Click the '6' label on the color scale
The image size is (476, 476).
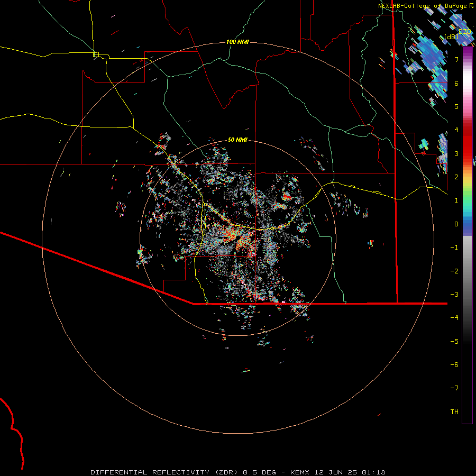(x=456, y=83)
